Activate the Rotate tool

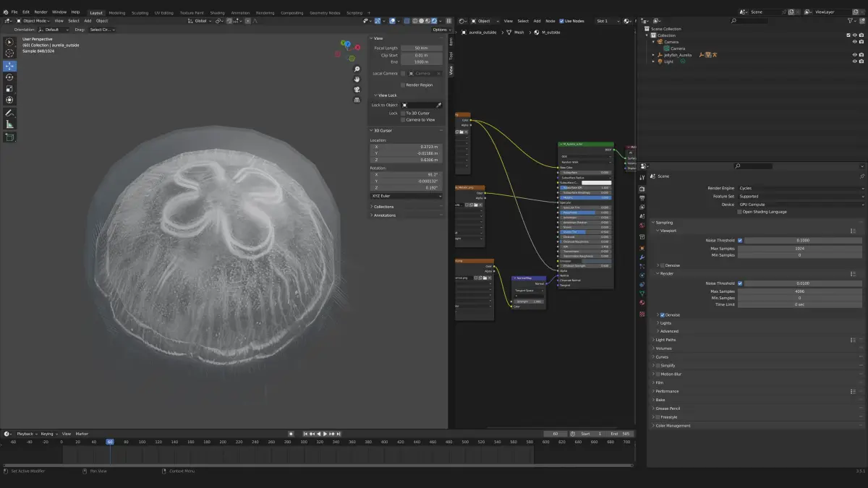click(9, 77)
